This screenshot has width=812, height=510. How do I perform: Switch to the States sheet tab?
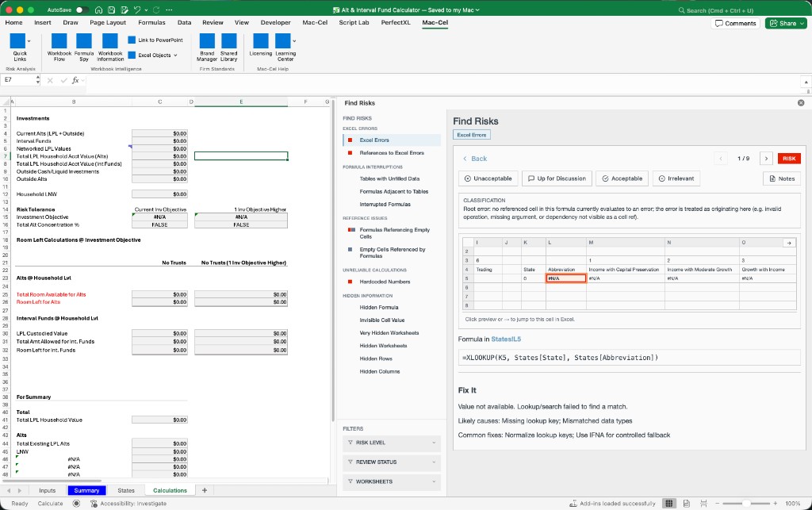126,490
